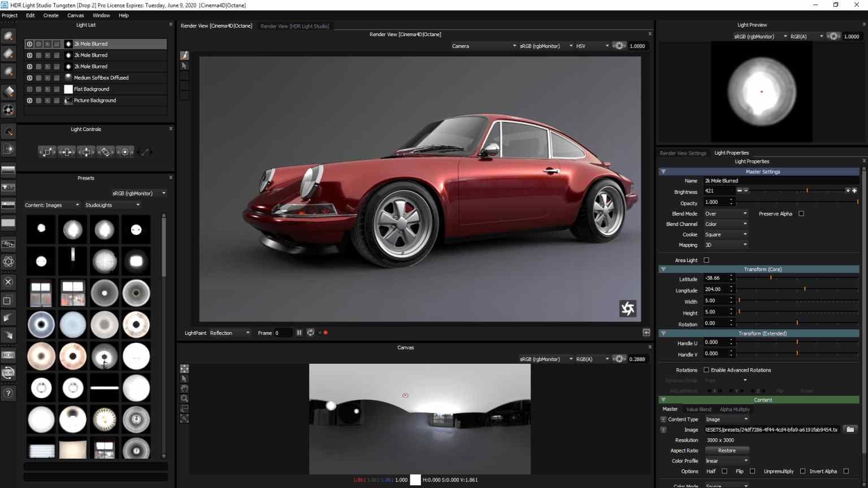Click the LightPaint brush icon beside the Render View

click(185, 55)
